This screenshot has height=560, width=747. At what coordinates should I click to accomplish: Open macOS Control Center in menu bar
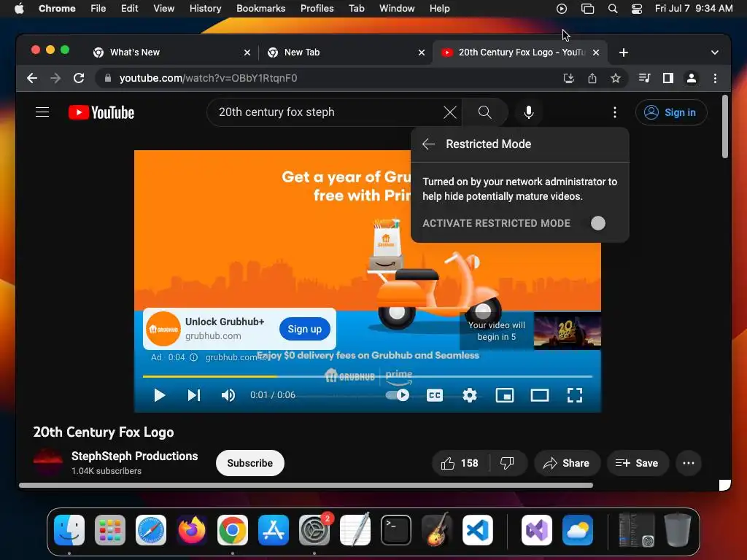(636, 8)
